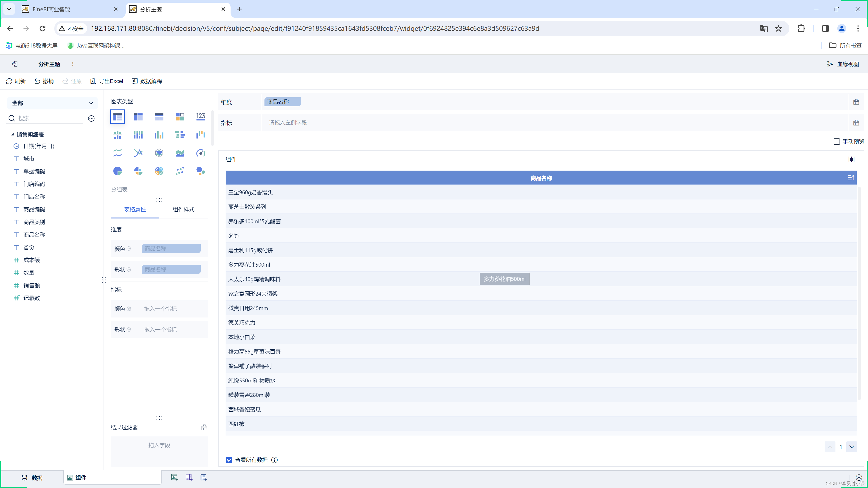Screen dimensions: 868x488
Task: Uncheck the 查看所有数据 checkbox
Action: click(x=229, y=460)
